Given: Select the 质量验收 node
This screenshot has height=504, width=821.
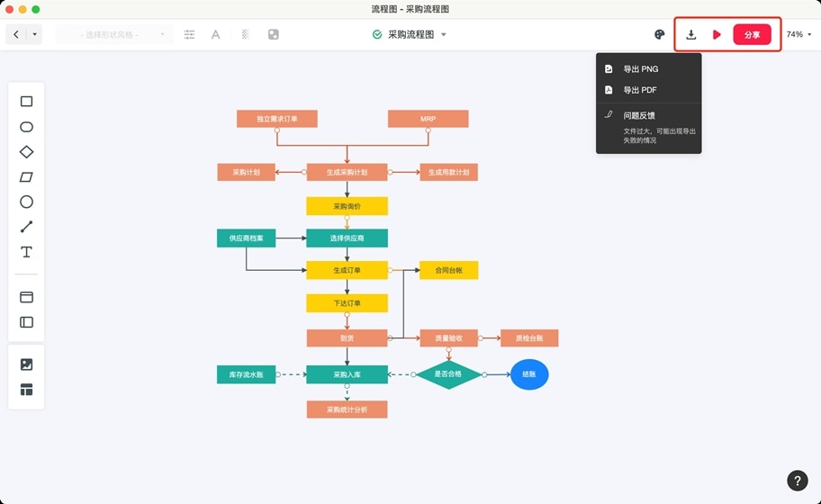Looking at the screenshot, I should (448, 338).
